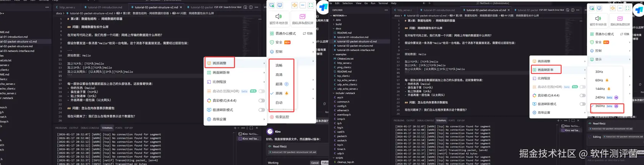Set refresh rate to 30Hz
Image resolution: width=644 pixels, height=165 pixels.
tap(599, 72)
